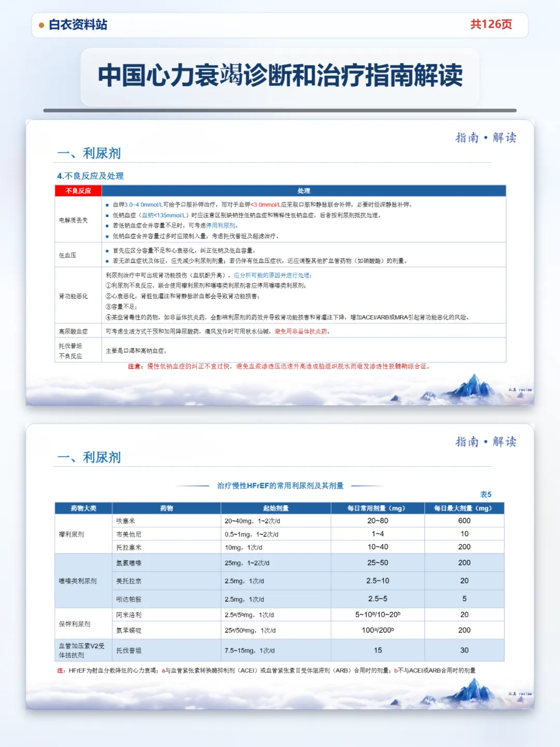Open the first slide about 不良反应及处理
This screenshot has width=560, height=747.
[x=280, y=262]
